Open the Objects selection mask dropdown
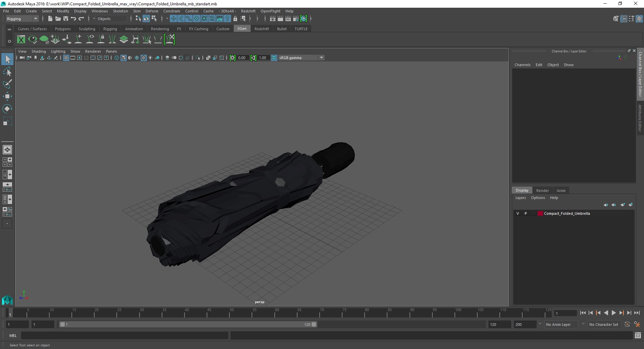644x349 pixels. pos(111,19)
